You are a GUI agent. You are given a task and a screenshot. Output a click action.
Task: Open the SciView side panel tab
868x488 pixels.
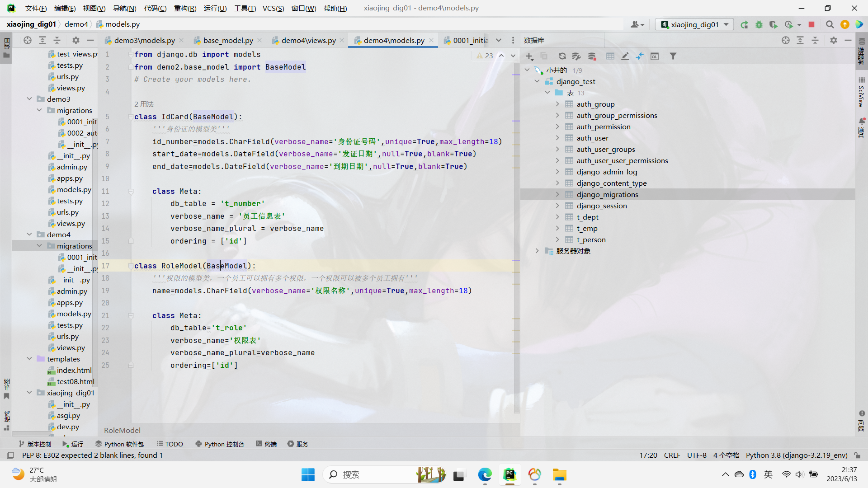point(862,93)
